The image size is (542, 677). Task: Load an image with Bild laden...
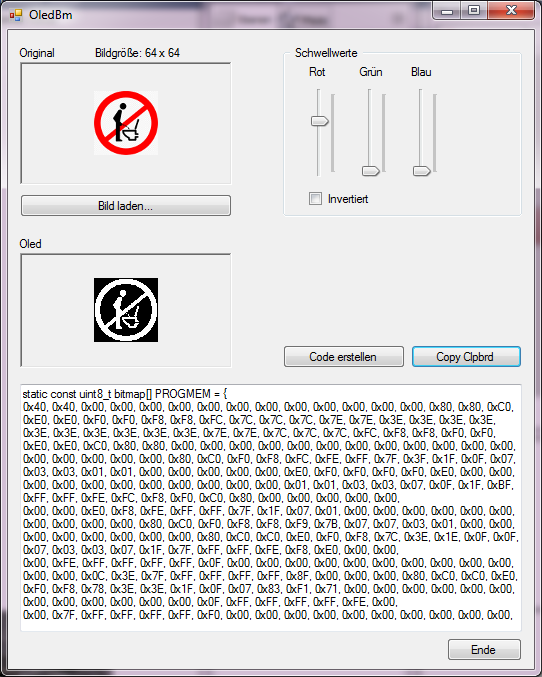(x=126, y=206)
